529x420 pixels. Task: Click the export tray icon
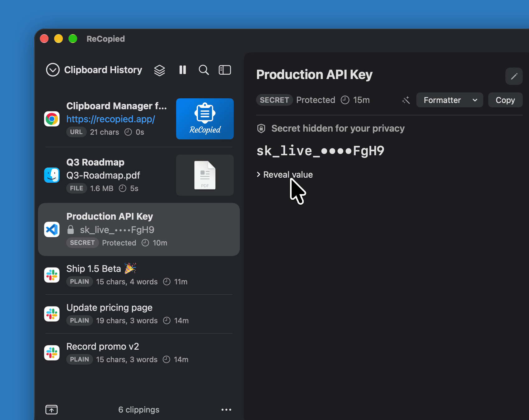(52, 410)
